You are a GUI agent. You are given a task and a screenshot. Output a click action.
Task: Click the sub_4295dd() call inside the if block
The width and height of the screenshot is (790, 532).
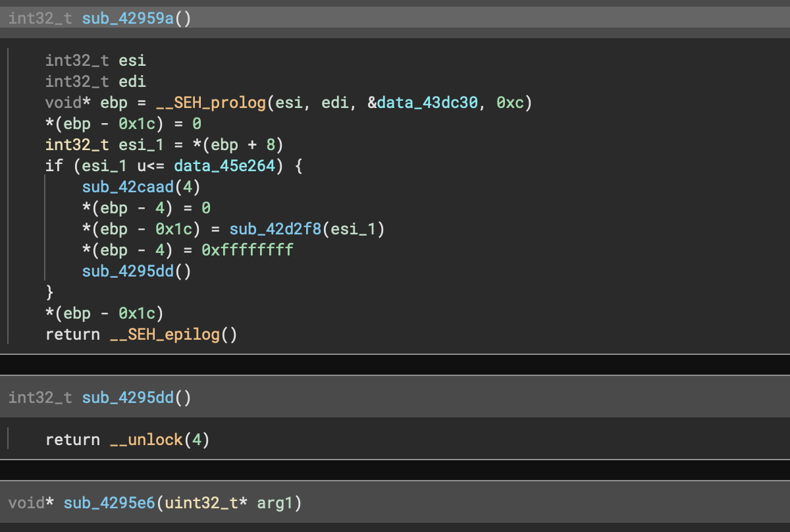[128, 271]
